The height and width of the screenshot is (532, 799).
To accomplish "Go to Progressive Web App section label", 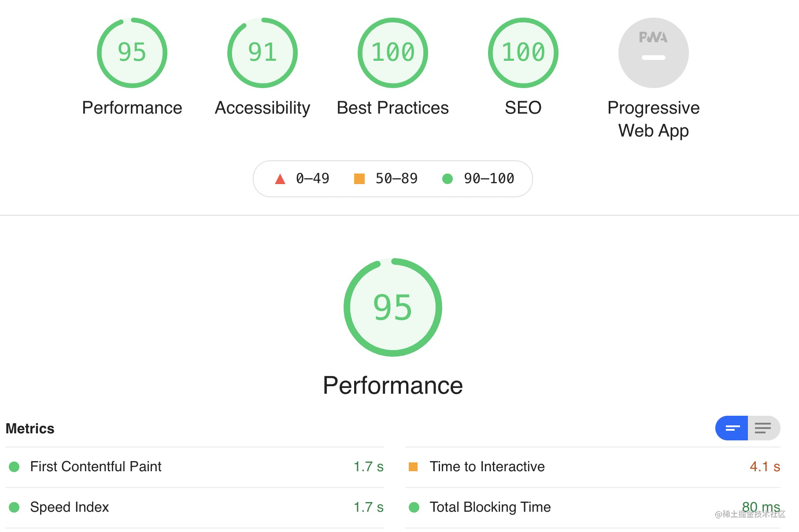I will coord(654,119).
